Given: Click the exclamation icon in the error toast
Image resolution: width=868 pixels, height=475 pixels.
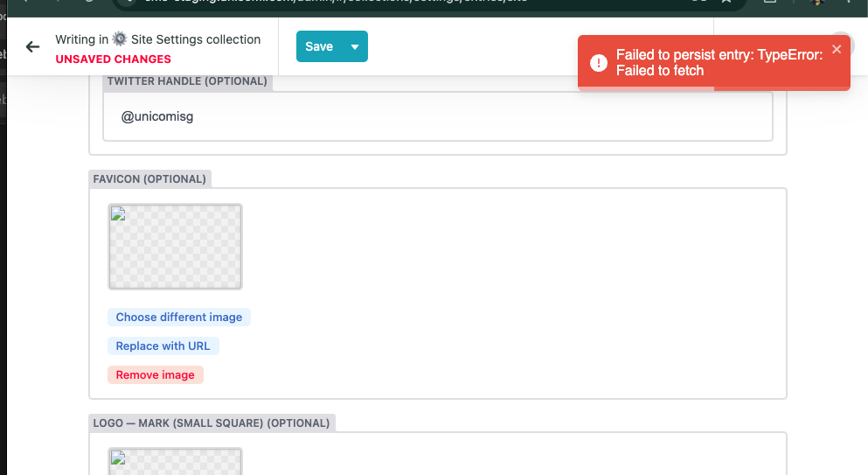Looking at the screenshot, I should (599, 63).
